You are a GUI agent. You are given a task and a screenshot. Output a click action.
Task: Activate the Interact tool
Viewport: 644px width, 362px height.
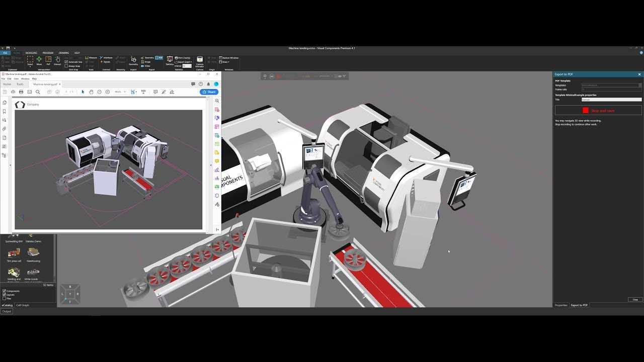[x=57, y=61]
